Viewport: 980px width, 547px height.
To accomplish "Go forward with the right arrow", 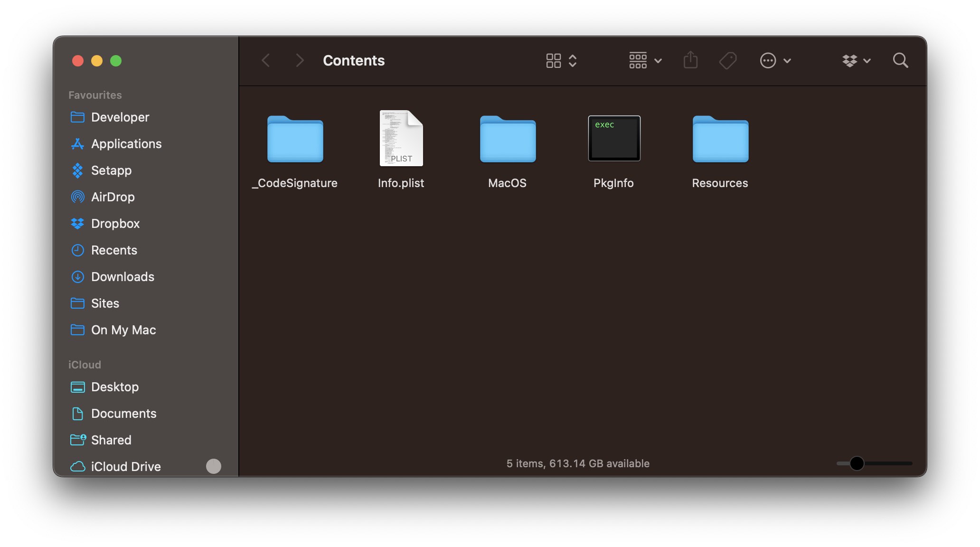I will tap(300, 60).
